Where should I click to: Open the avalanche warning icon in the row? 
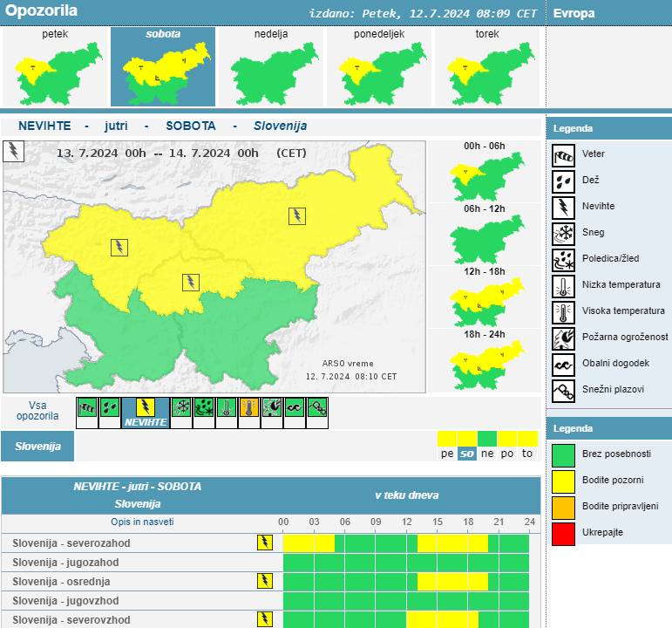[x=317, y=408]
